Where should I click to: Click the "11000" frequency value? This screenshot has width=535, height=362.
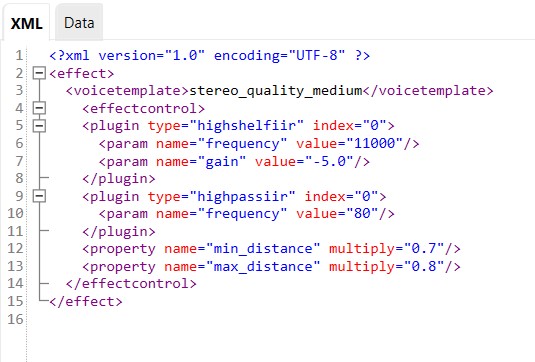[x=375, y=143]
